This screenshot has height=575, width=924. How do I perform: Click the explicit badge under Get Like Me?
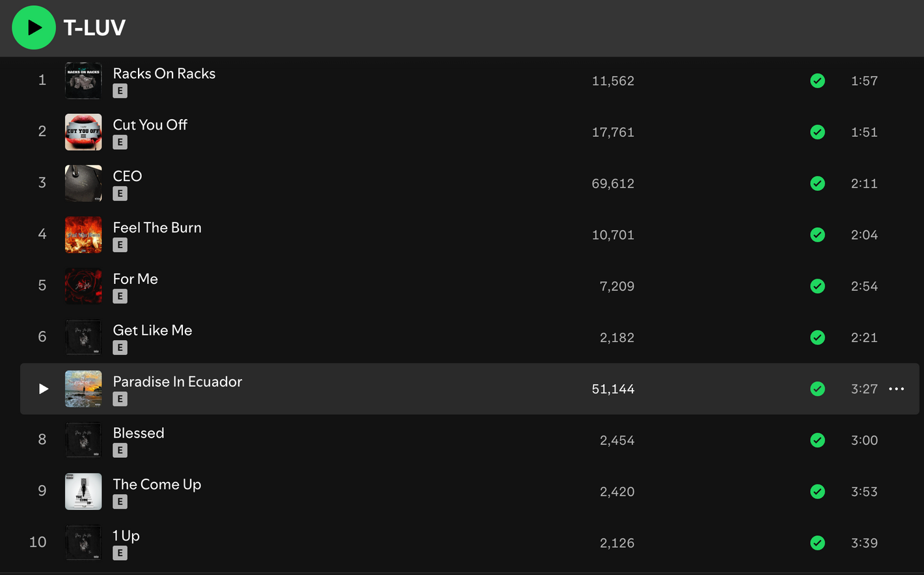120,348
